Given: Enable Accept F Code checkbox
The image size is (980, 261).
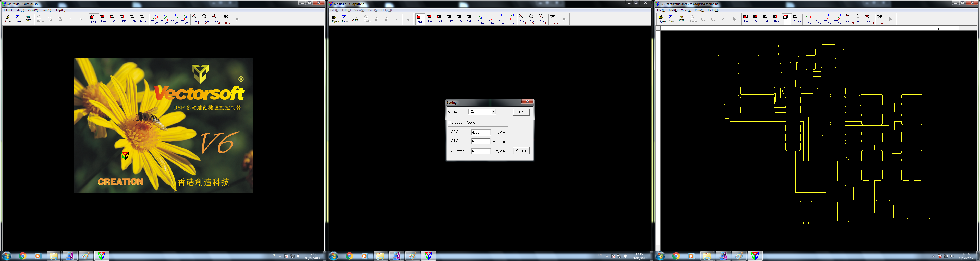Looking at the screenshot, I should 450,122.
